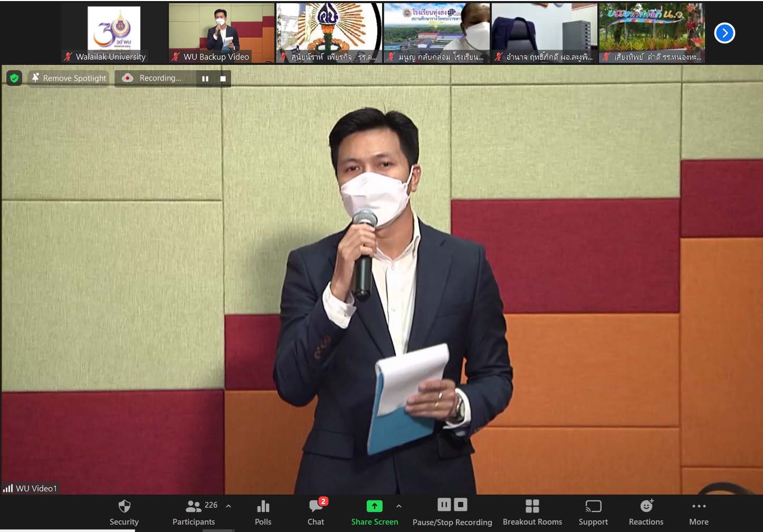Stop recording from the bottom toolbar

point(461,505)
